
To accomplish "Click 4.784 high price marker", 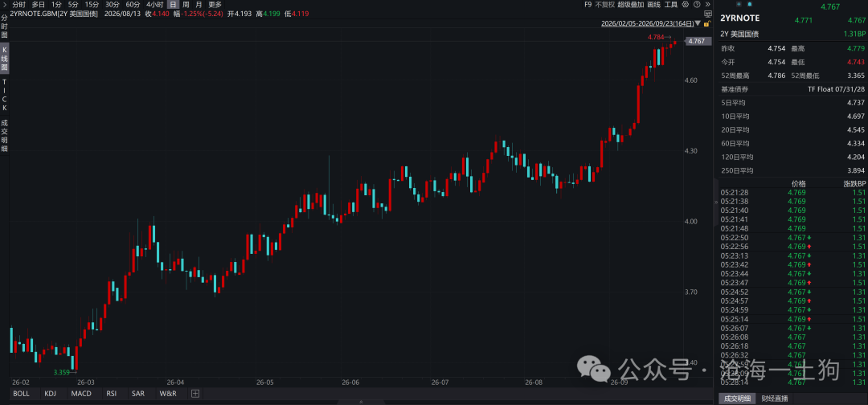I will (x=657, y=38).
